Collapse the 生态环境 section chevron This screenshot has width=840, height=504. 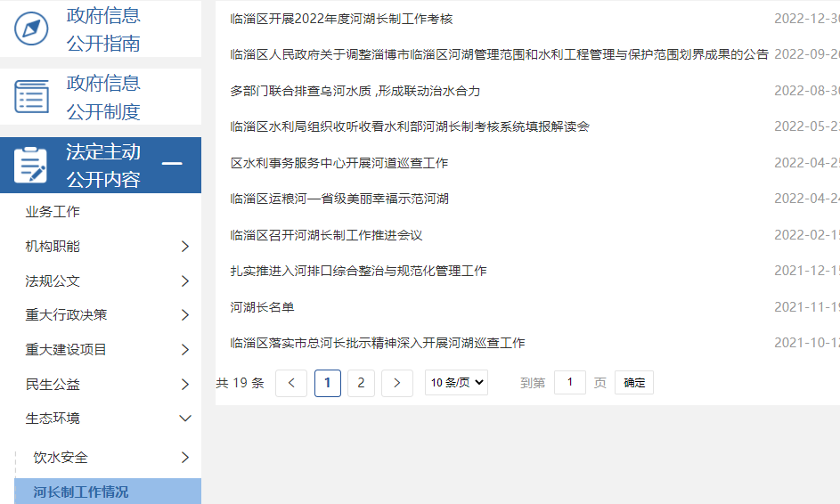click(x=185, y=419)
